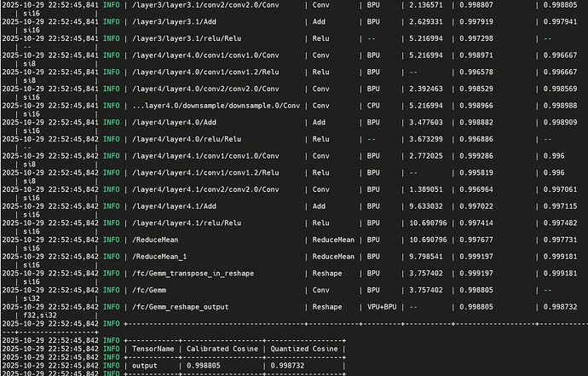Click the output tensor name cell
588x376 pixels.
coord(145,366)
